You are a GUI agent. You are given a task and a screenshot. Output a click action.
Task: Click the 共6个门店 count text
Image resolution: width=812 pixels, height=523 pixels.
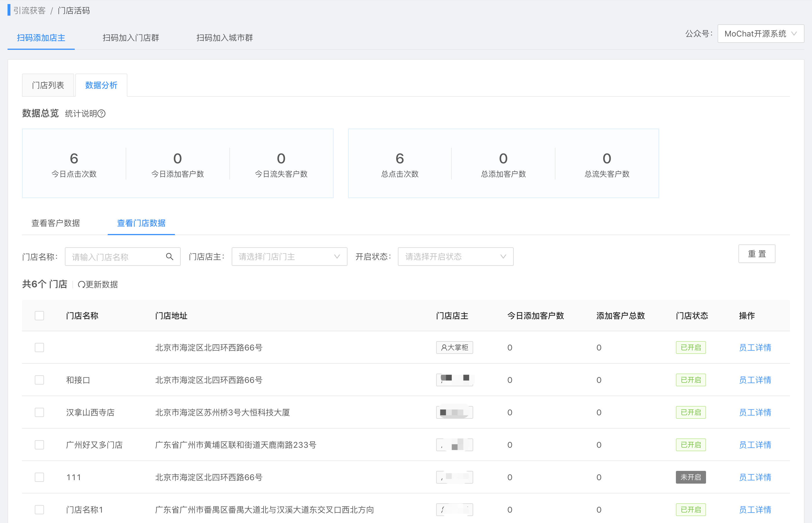pos(45,284)
